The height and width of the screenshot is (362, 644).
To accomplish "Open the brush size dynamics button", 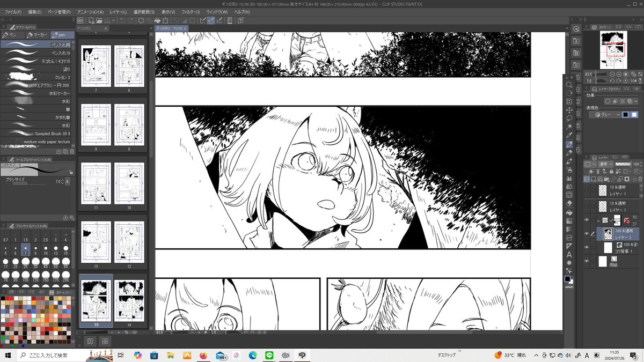I will pyautogui.click(x=69, y=182).
